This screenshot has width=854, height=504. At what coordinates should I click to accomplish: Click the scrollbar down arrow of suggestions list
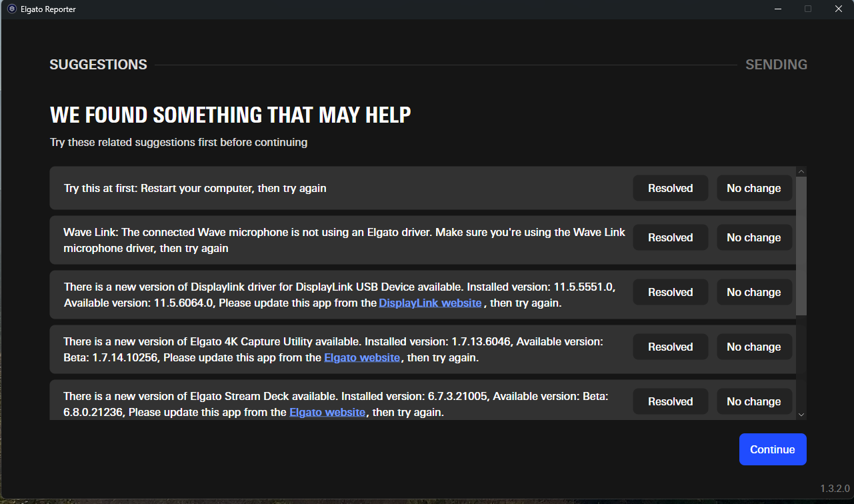click(801, 415)
